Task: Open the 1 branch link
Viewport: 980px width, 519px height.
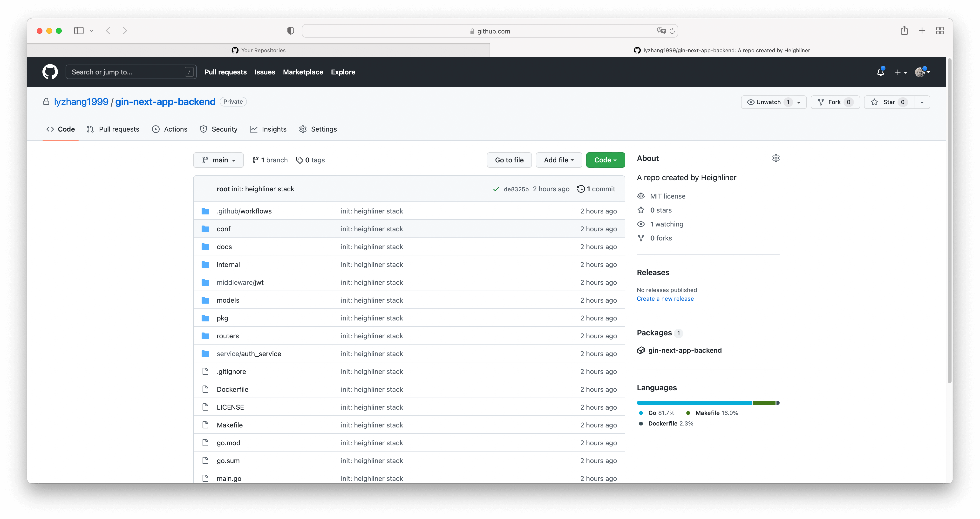Action: tap(270, 160)
